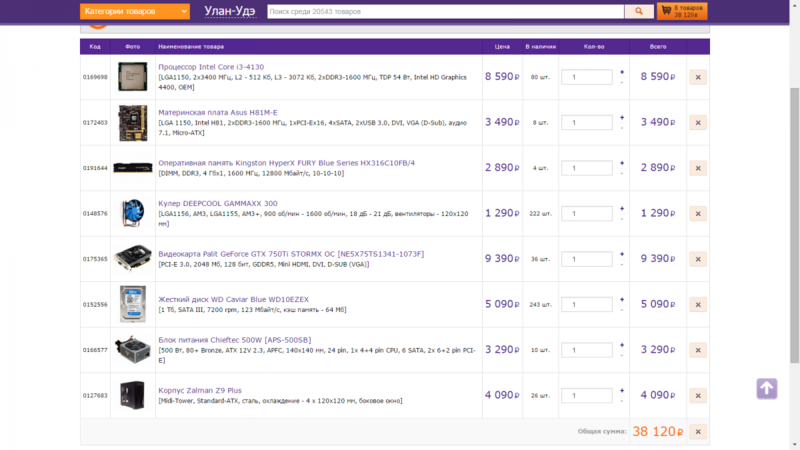The height and width of the screenshot is (450, 800).
Task: Click the Наименование товара column header
Action: coord(191,47)
